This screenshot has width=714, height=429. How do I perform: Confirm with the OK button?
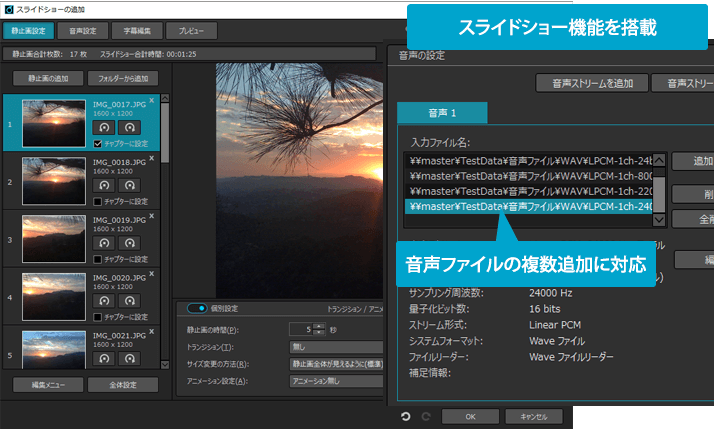pyautogui.click(x=470, y=416)
